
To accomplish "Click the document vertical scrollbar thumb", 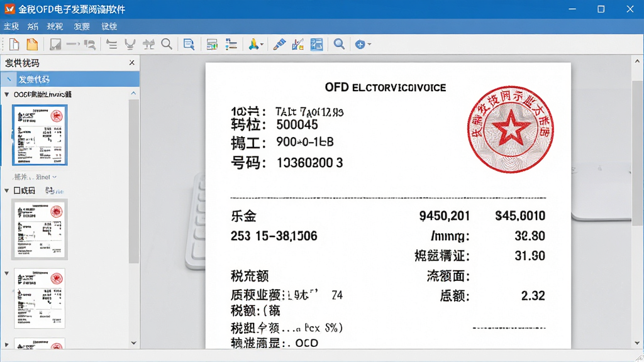I will pos(637,153).
